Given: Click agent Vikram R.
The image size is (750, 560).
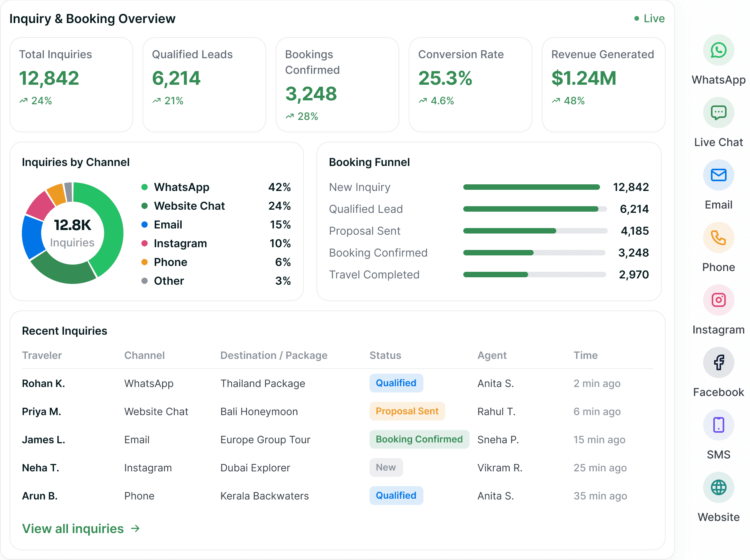Looking at the screenshot, I should [500, 468].
